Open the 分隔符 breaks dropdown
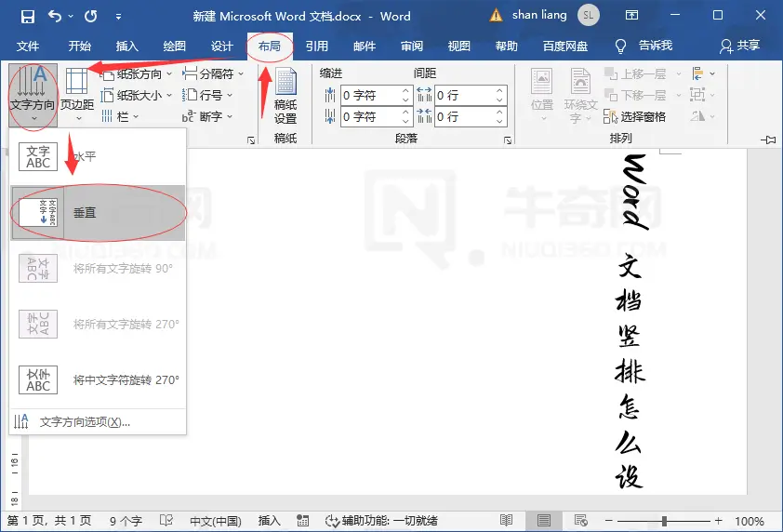Screen dimensions: 783x532 point(213,73)
